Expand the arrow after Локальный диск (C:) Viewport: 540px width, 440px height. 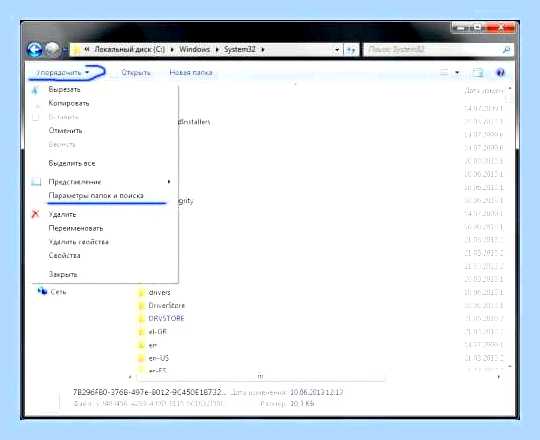pos(172,50)
